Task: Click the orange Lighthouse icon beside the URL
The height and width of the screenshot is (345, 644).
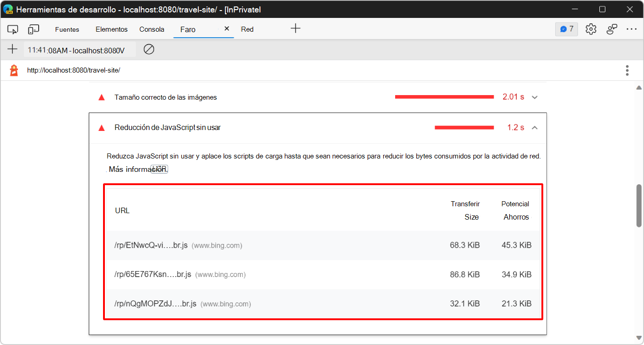Action: (x=13, y=70)
